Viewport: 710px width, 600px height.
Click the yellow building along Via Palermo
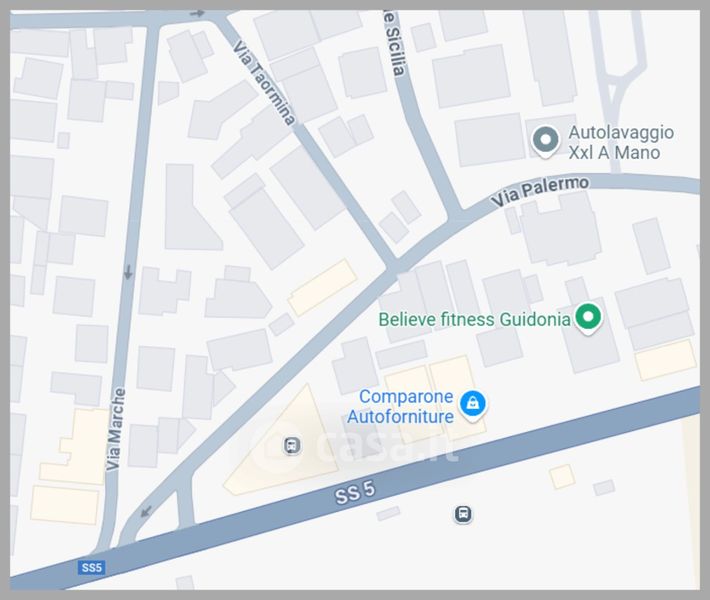322,288
